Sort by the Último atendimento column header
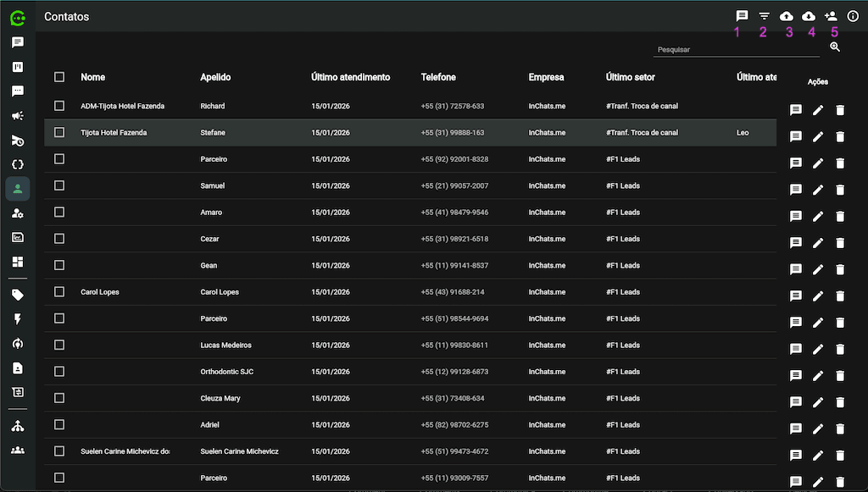868x492 pixels. point(350,77)
